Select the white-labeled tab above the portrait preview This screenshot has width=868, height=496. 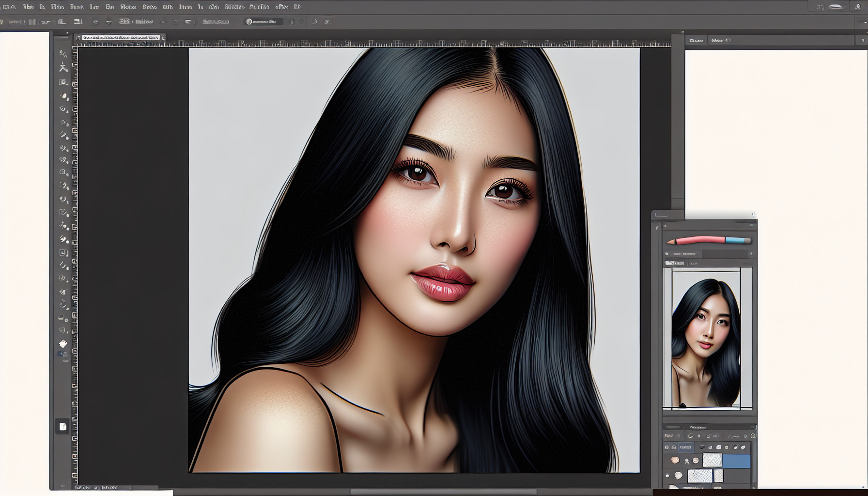click(x=675, y=263)
